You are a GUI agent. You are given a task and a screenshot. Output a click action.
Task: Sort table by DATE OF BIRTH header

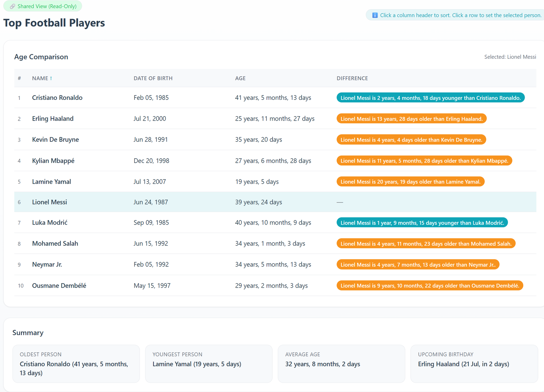[x=153, y=78]
